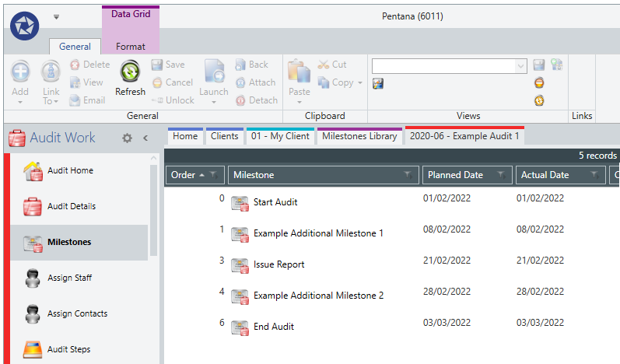Viewport: 620px width, 364px height.
Task: Click the Cancel ribbon button
Action: point(173,82)
